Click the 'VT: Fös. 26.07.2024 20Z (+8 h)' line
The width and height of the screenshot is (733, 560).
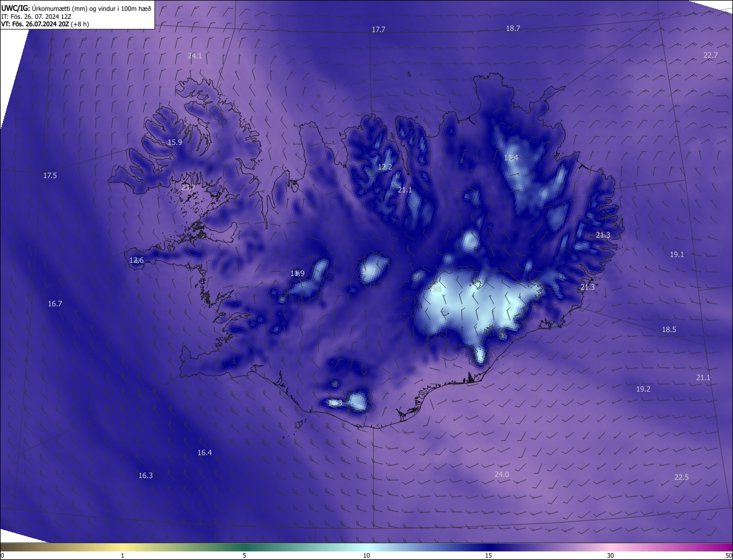click(x=45, y=24)
